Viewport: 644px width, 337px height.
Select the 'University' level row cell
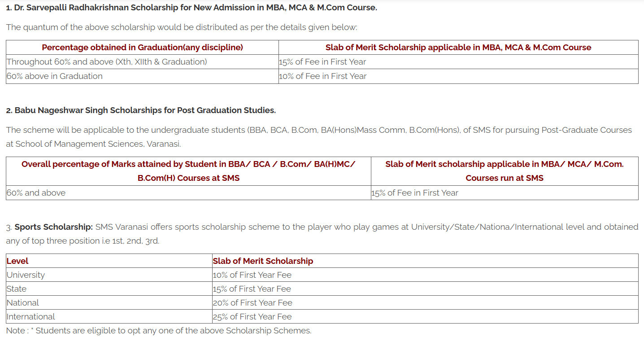(x=26, y=275)
